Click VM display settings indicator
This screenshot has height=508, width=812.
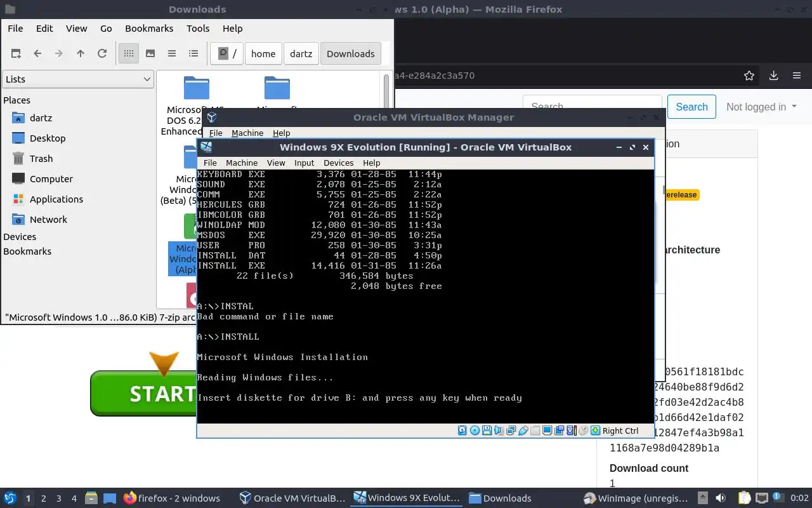tap(547, 431)
